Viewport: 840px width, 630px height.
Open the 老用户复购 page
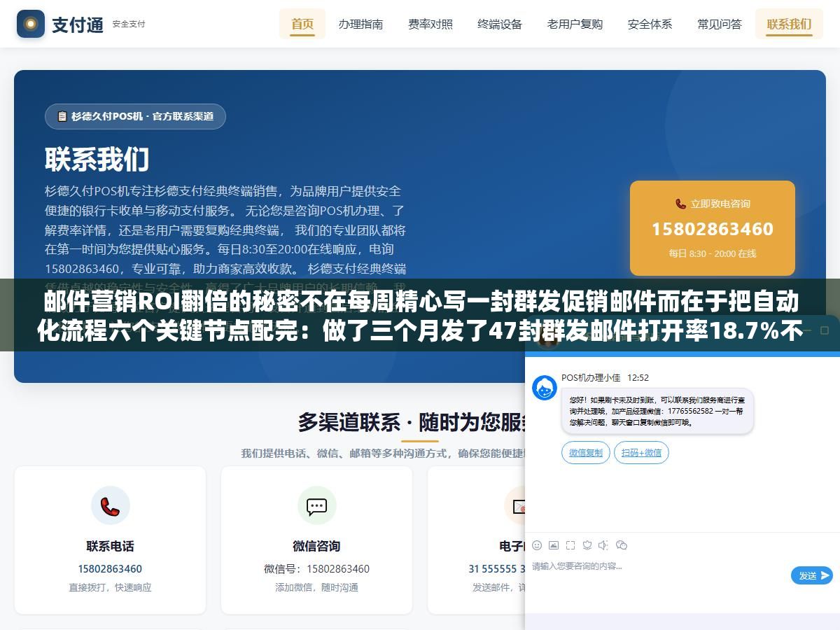[575, 24]
